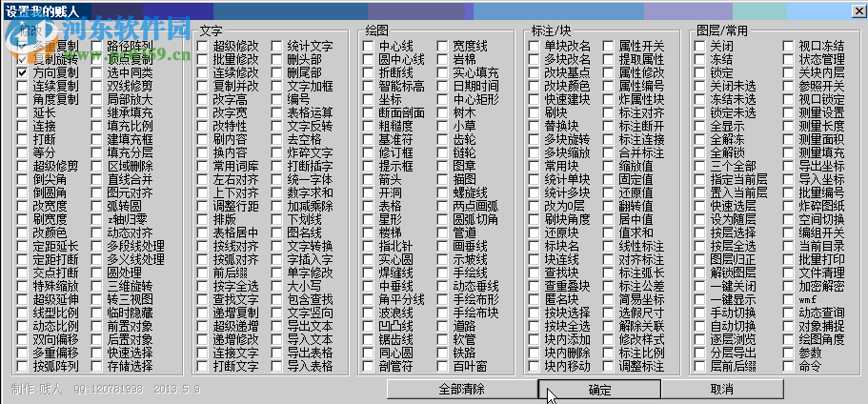Check the 折断线 checkbox
The height and width of the screenshot is (404, 868).
click(x=368, y=72)
